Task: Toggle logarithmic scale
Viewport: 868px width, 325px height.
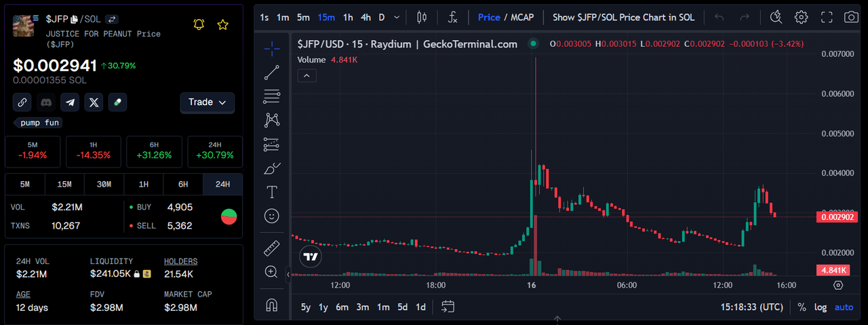Action: tap(821, 307)
